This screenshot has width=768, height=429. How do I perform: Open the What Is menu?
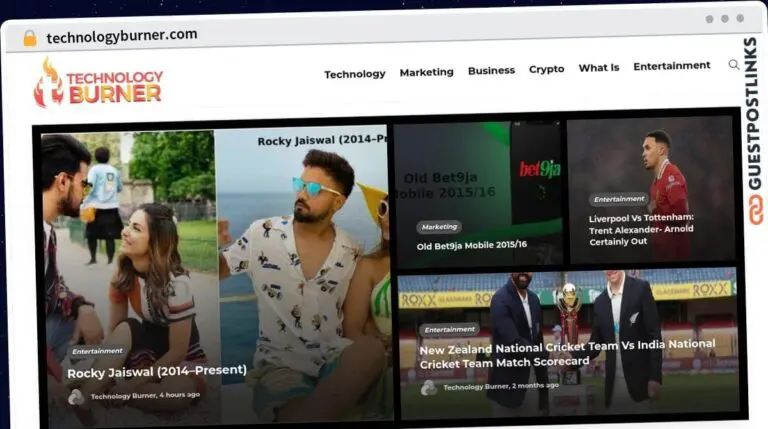click(598, 68)
